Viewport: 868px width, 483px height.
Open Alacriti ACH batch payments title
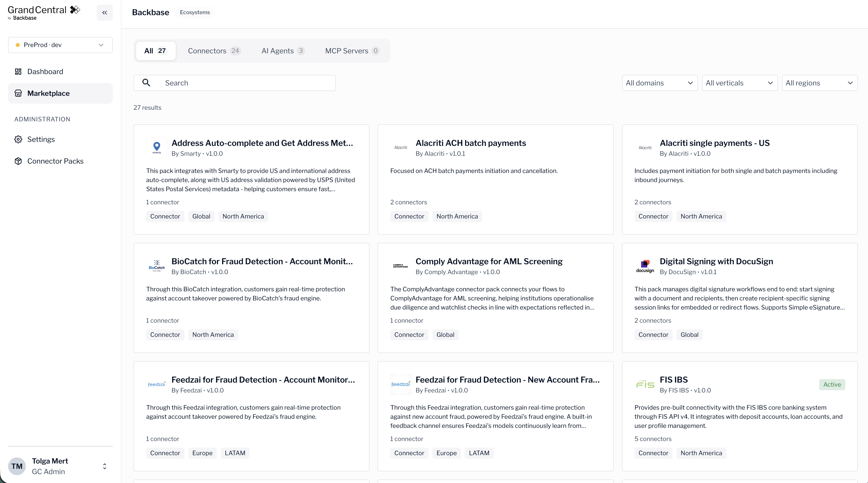tap(470, 143)
